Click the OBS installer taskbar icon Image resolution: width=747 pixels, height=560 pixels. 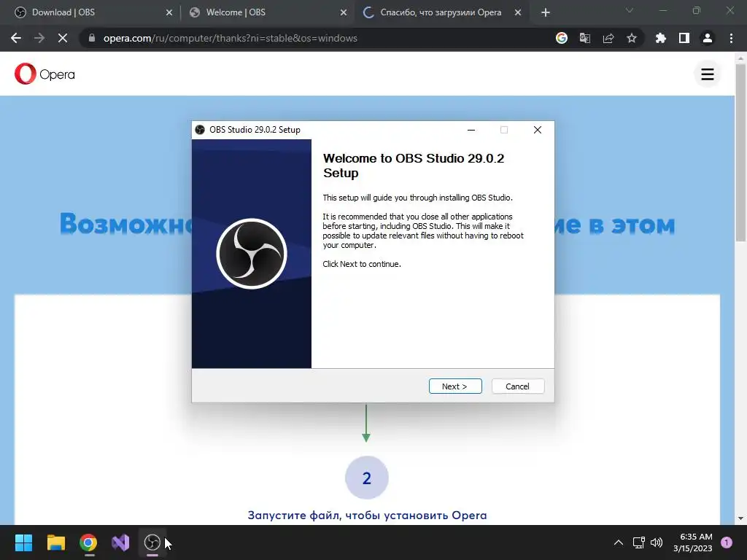pos(152,542)
